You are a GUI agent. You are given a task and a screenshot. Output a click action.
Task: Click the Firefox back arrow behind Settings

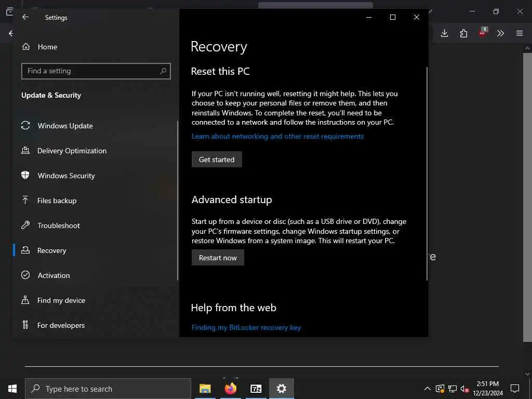[x=10, y=33]
